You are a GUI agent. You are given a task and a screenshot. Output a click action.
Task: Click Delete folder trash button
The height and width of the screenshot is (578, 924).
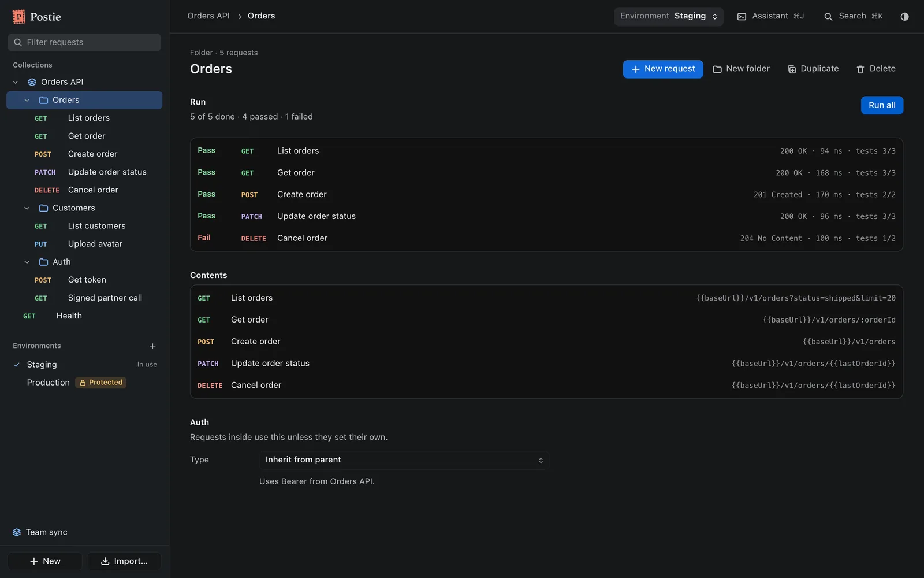point(875,69)
